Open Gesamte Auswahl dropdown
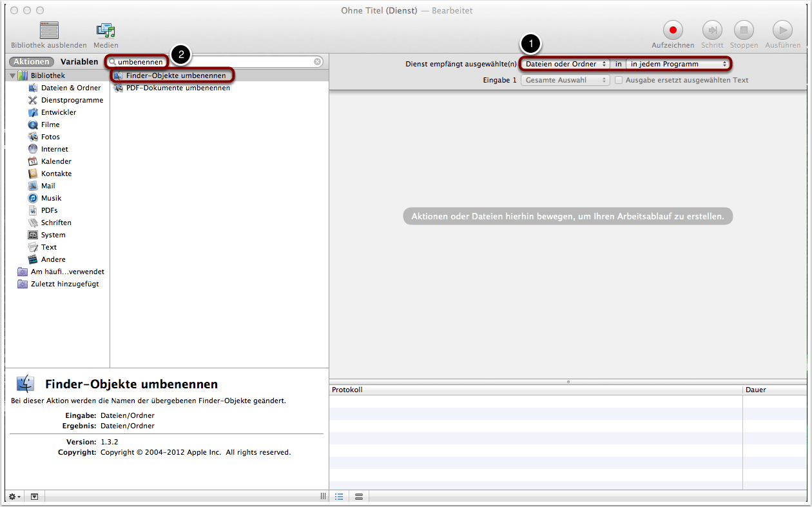Screen dimensions: 812x507 click(x=565, y=80)
